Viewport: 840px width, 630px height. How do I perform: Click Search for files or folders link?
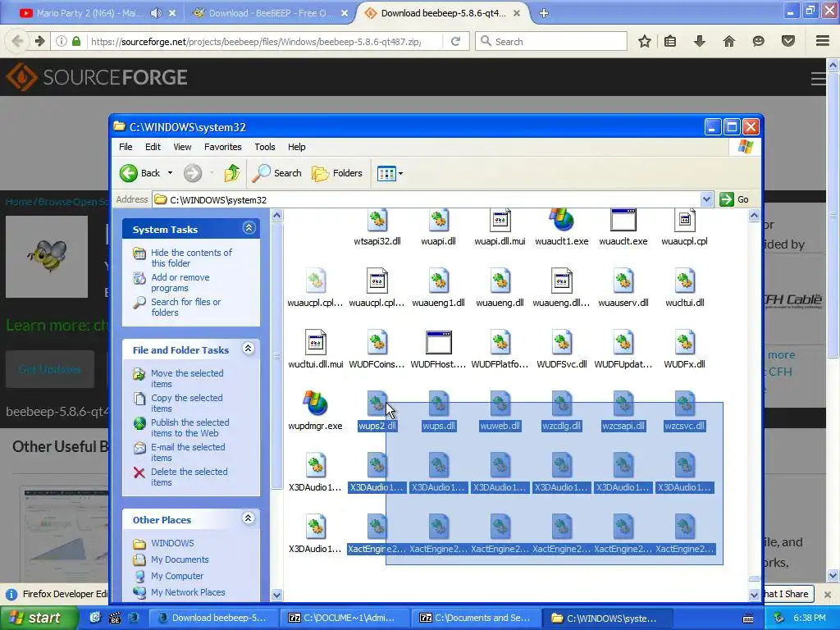pyautogui.click(x=185, y=307)
